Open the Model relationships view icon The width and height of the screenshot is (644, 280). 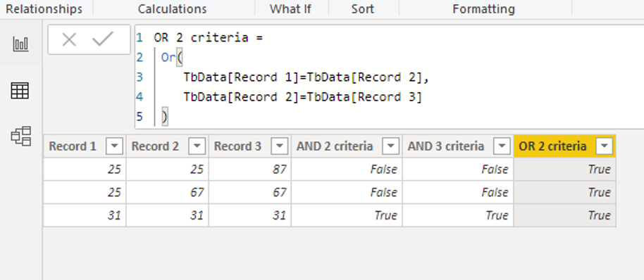coord(21,136)
